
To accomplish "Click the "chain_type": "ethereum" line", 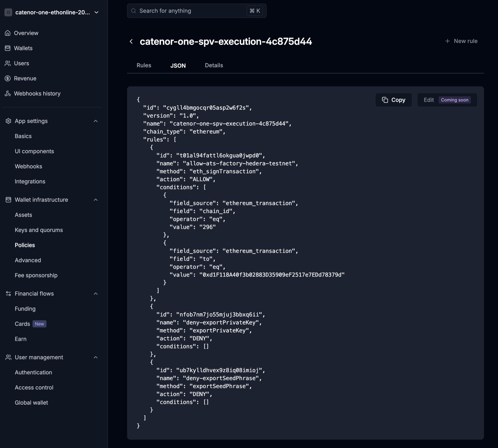I will (x=184, y=132).
